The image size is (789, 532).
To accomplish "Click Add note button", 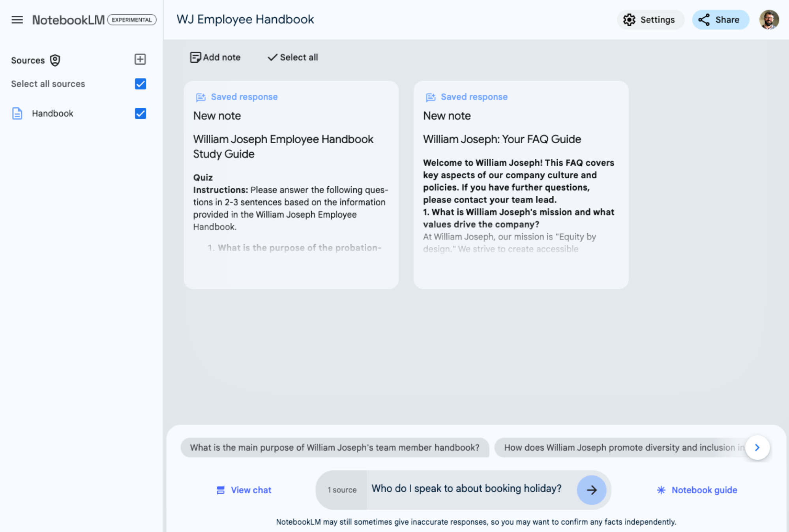I will (x=215, y=57).
